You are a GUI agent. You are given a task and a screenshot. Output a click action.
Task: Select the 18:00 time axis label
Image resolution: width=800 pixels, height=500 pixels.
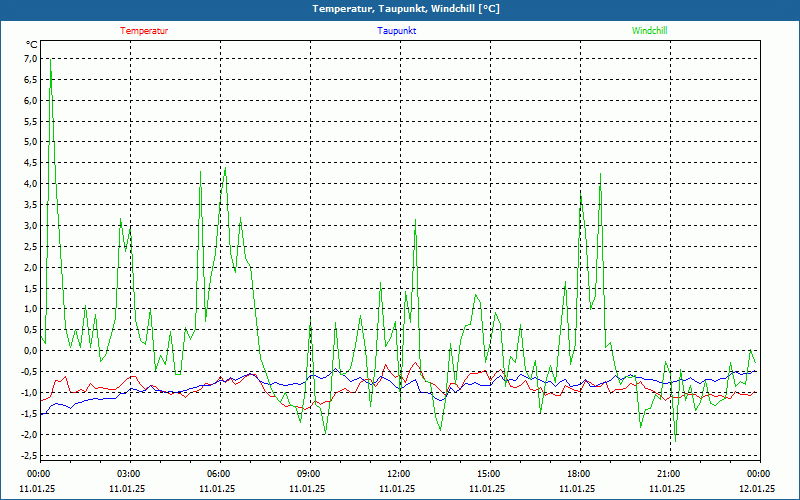click(578, 474)
